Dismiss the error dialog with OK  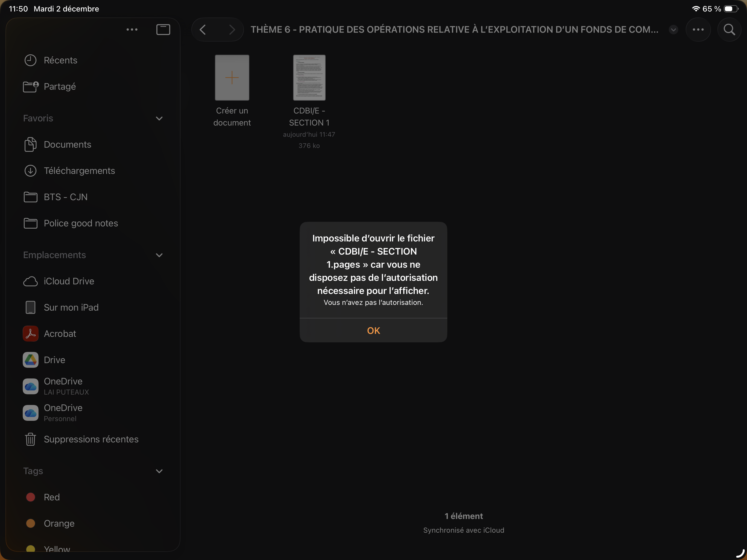(x=373, y=330)
